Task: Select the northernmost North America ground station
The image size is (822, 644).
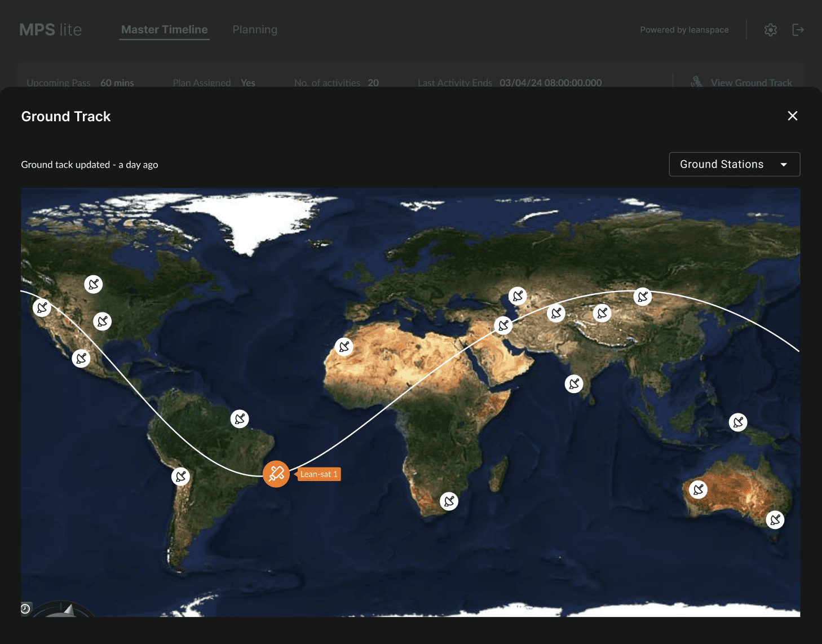Action: pos(94,284)
